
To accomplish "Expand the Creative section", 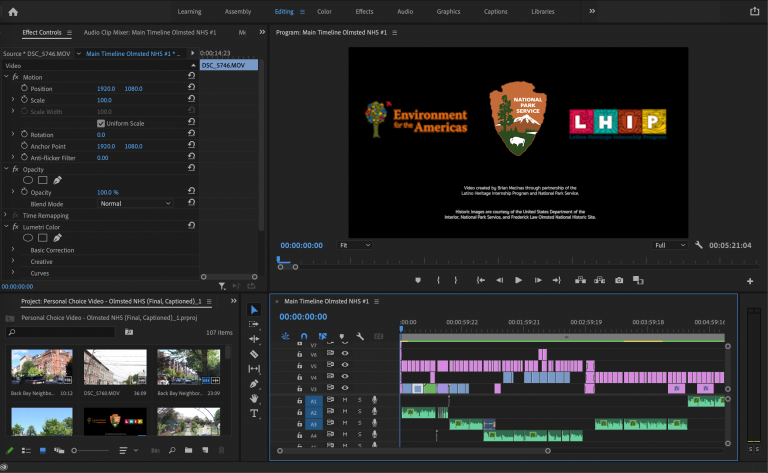I will [13, 261].
